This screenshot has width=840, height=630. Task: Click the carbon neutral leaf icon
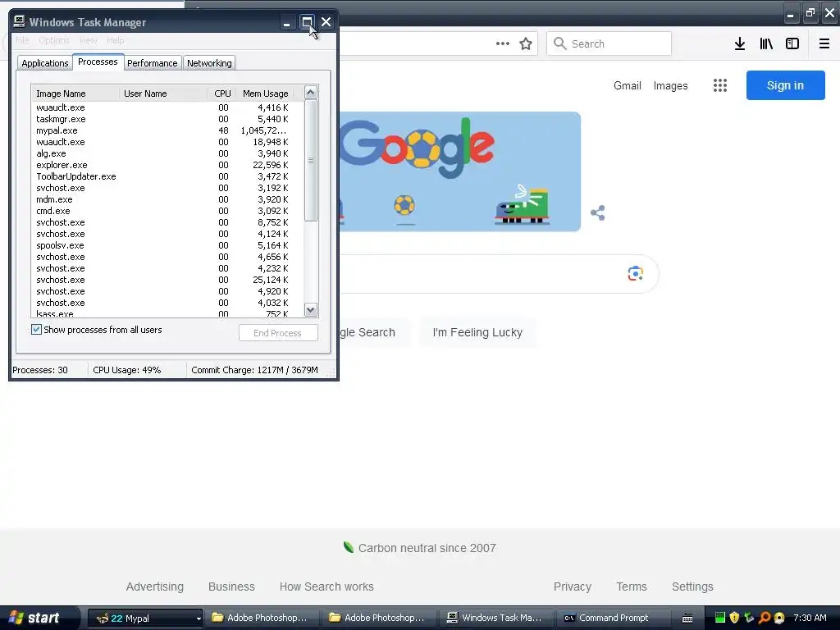pos(348,547)
